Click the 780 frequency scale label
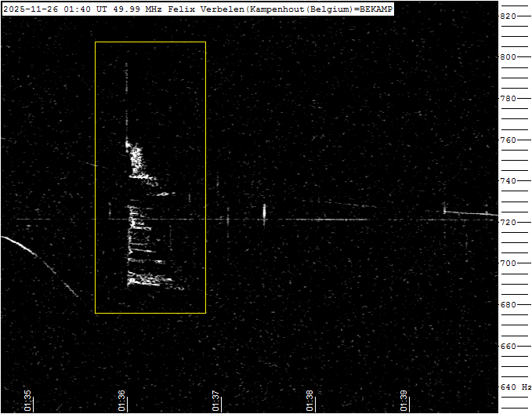Screen dimensions: 532x414 [508, 99]
